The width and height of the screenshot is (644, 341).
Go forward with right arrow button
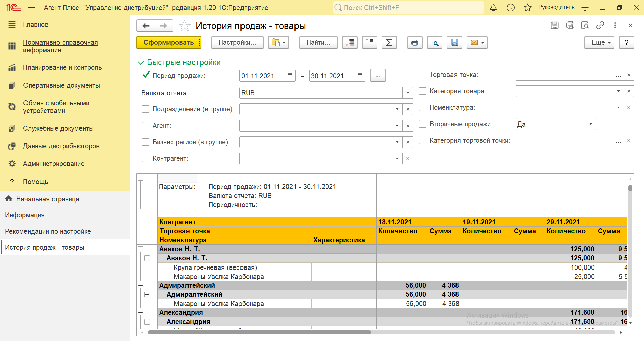[x=164, y=26]
